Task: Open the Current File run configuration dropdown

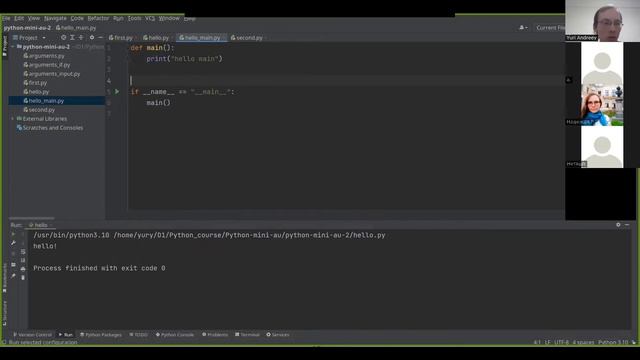Action: click(550, 28)
